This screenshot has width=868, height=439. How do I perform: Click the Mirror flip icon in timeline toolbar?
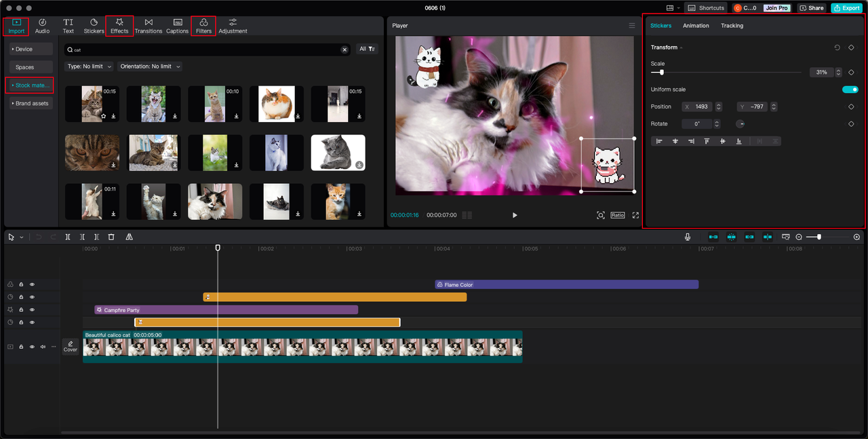coord(129,237)
